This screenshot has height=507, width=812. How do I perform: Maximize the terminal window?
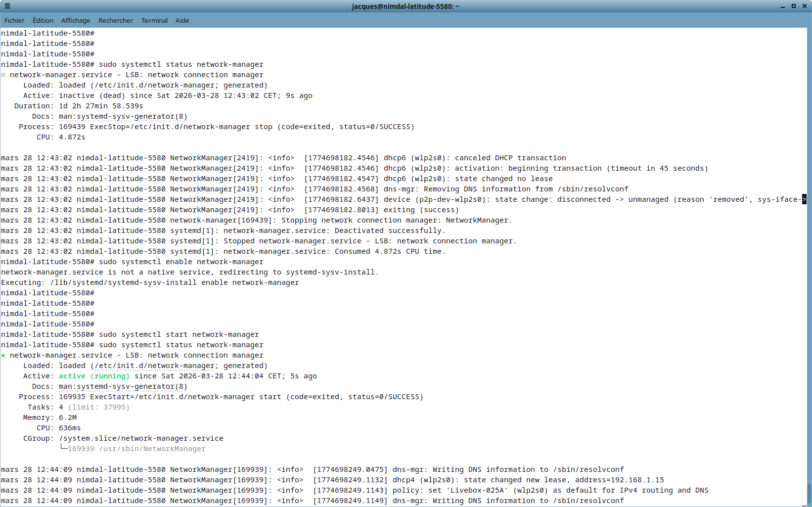pos(794,6)
